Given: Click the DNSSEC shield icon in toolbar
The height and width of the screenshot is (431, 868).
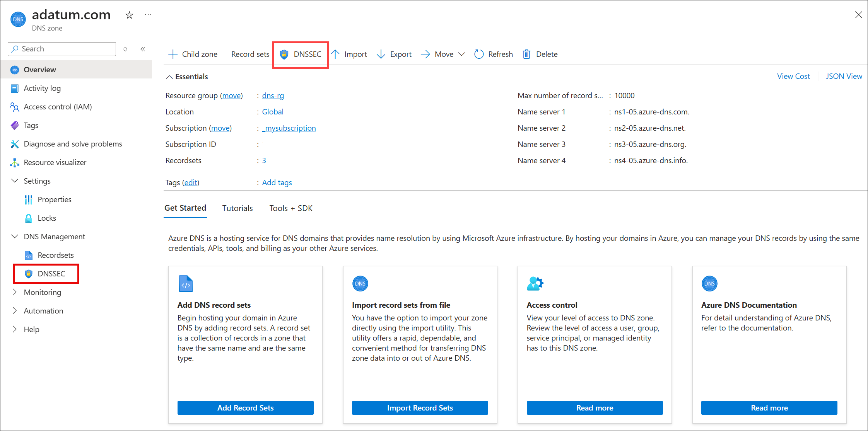Looking at the screenshot, I should [284, 55].
